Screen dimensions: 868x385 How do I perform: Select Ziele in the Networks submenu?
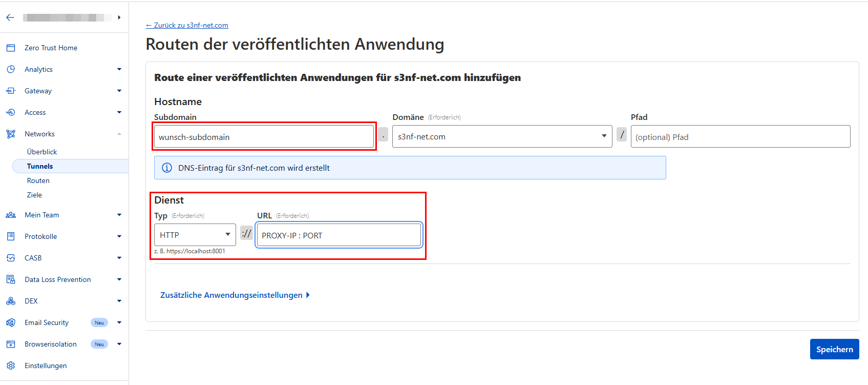34,195
